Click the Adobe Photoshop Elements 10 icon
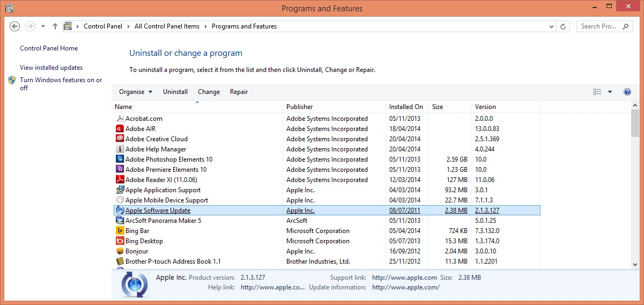644x305 pixels. pos(120,159)
